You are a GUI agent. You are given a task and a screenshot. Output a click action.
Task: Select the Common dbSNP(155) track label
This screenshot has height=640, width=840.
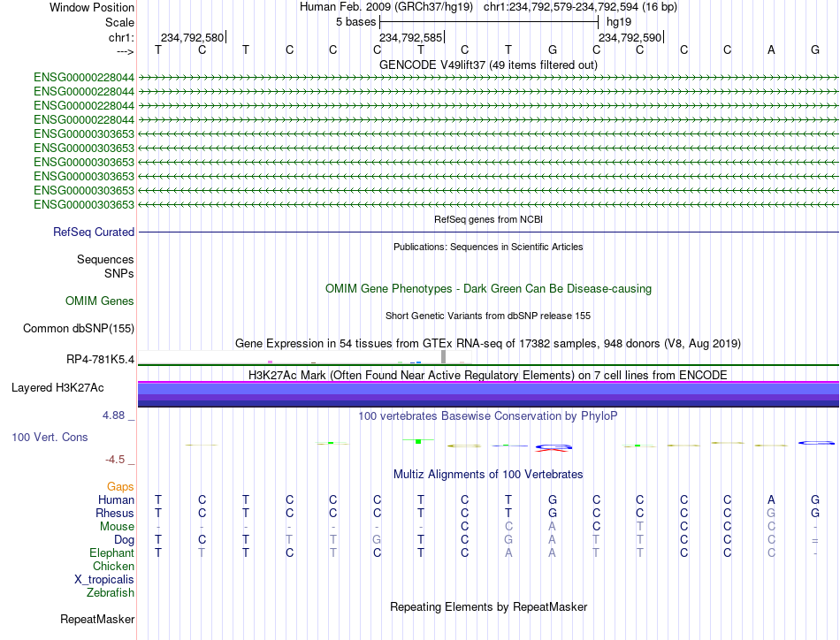coord(78,328)
